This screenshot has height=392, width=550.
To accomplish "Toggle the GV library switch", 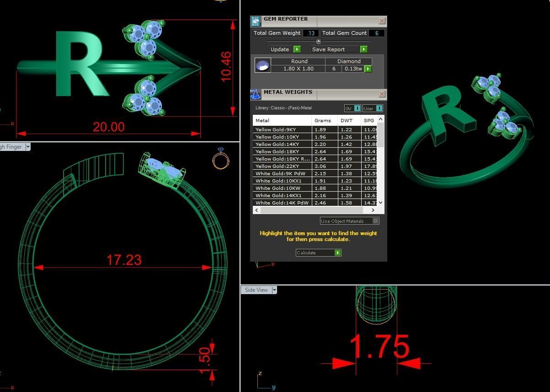I will click(x=357, y=108).
